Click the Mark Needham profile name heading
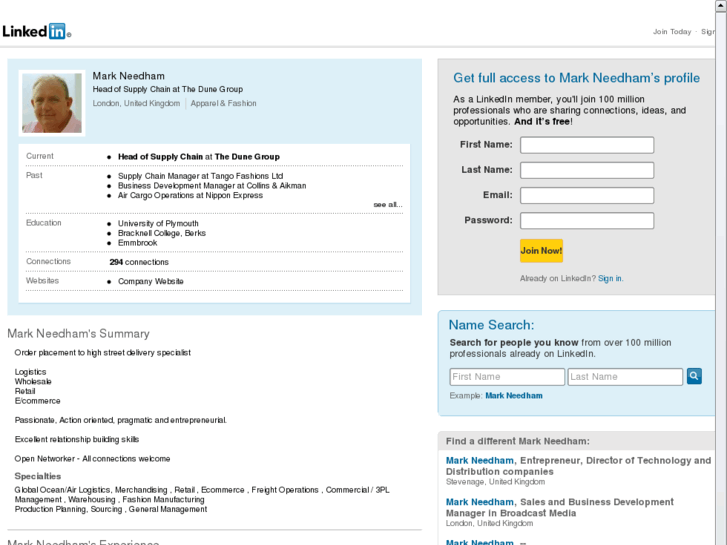Viewport: 727px width, 545px height. [x=128, y=76]
